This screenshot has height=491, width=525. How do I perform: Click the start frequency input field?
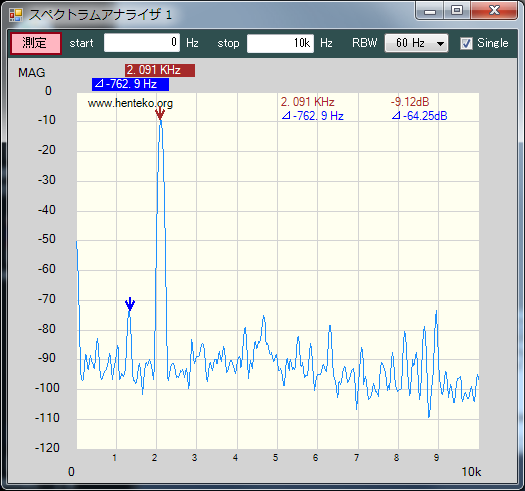pos(142,43)
